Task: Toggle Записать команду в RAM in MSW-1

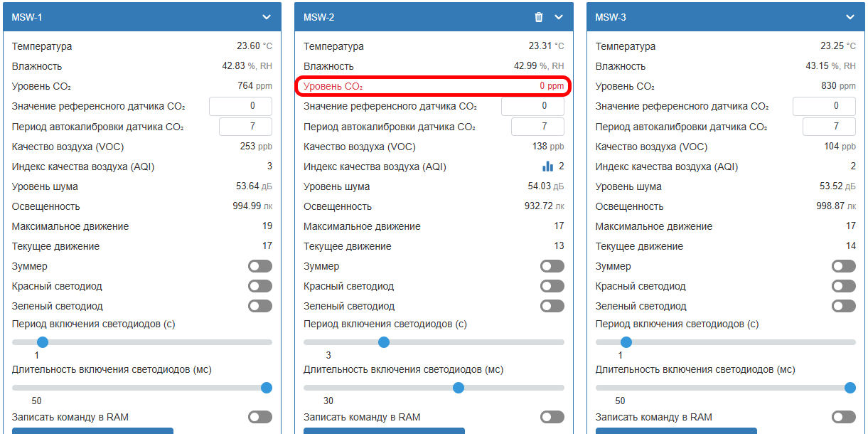Action: [260, 417]
